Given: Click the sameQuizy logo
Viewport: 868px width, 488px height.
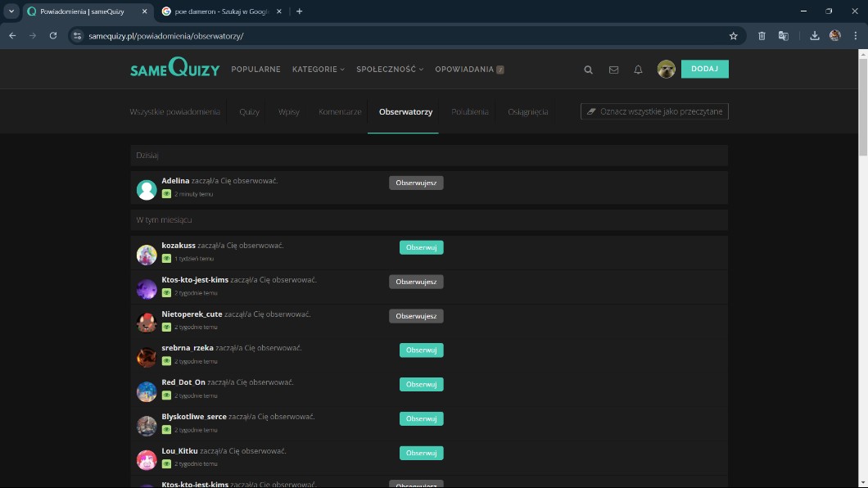Looking at the screenshot, I should [x=174, y=69].
